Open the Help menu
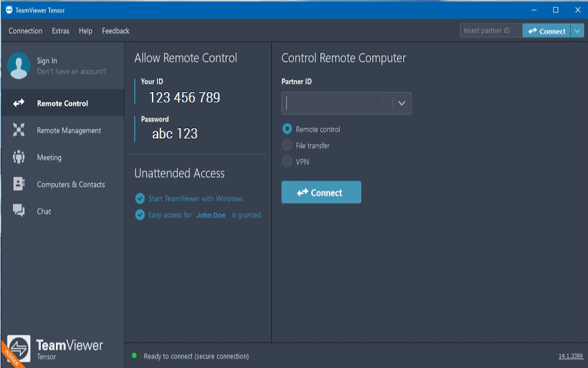The image size is (588, 368). (86, 31)
